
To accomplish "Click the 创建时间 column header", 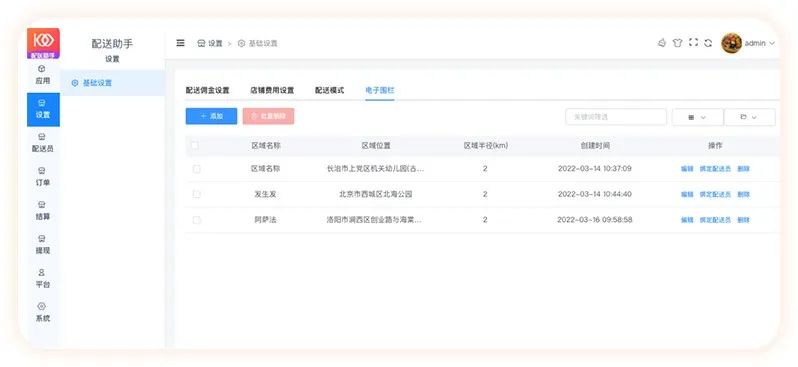I will pos(595,146).
